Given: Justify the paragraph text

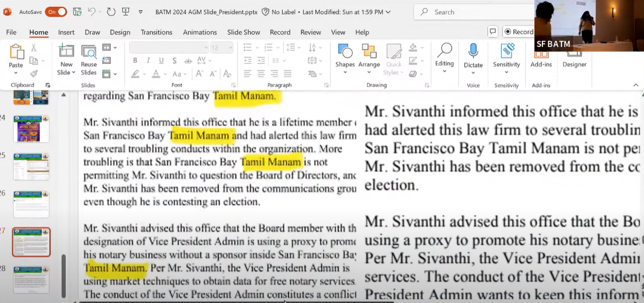Looking at the screenshot, I should 287,74.
